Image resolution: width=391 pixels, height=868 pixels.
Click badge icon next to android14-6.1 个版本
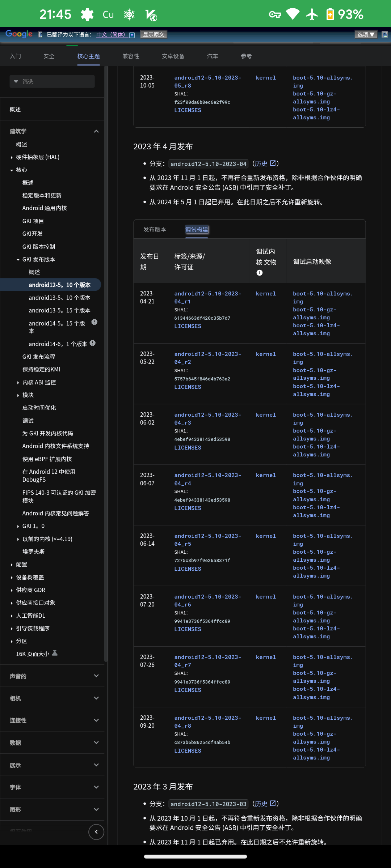pos(93,343)
